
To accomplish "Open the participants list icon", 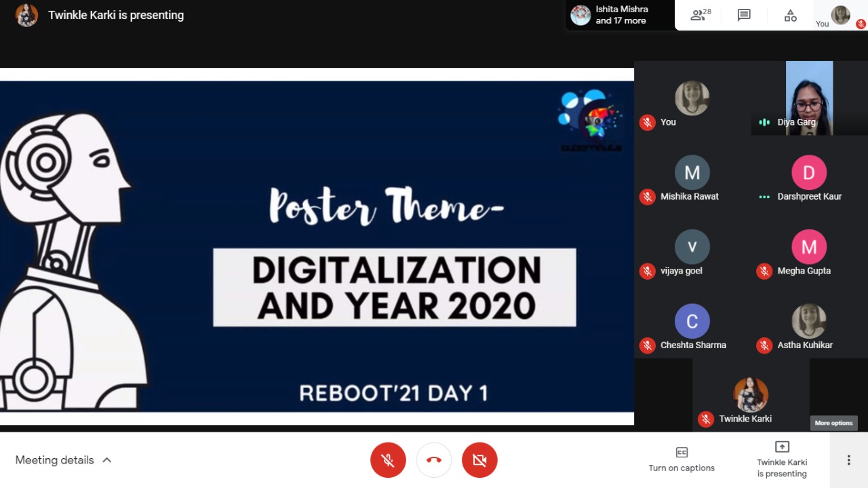I will pyautogui.click(x=700, y=15).
